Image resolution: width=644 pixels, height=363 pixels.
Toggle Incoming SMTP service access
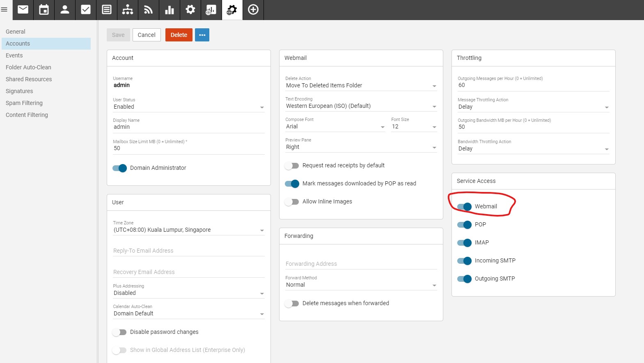tap(464, 261)
